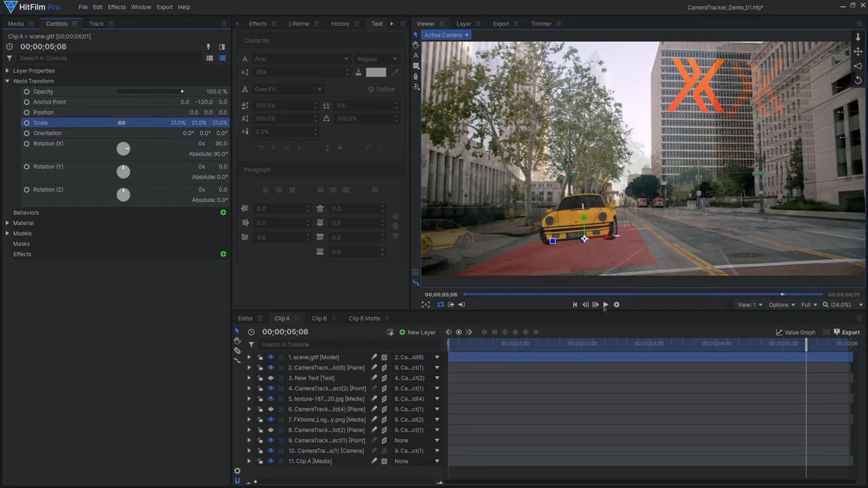
Task: Click the Opacity slider
Action: [149, 91]
